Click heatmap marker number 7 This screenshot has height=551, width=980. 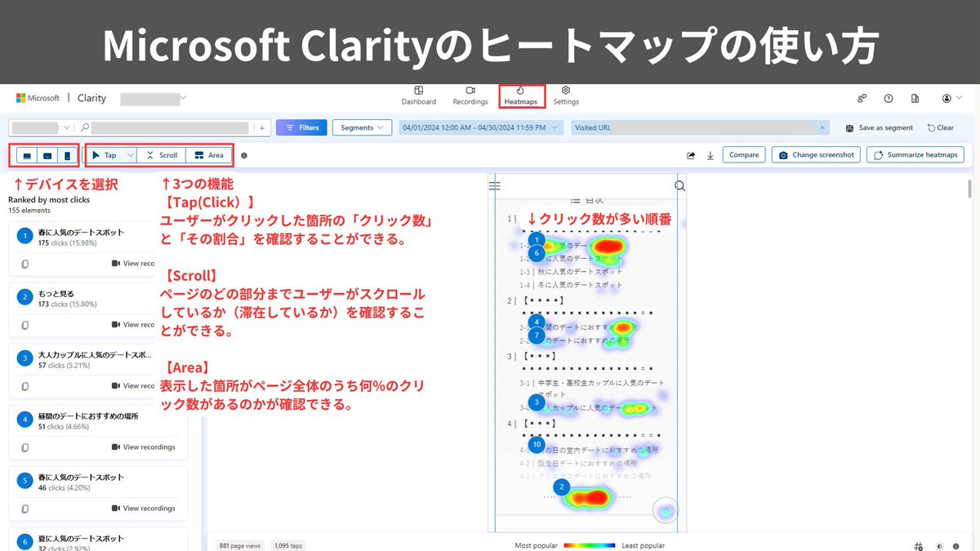tap(537, 335)
